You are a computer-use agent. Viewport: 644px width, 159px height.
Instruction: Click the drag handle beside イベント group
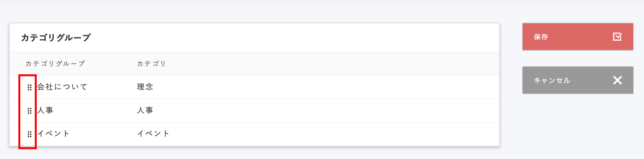[x=29, y=134]
